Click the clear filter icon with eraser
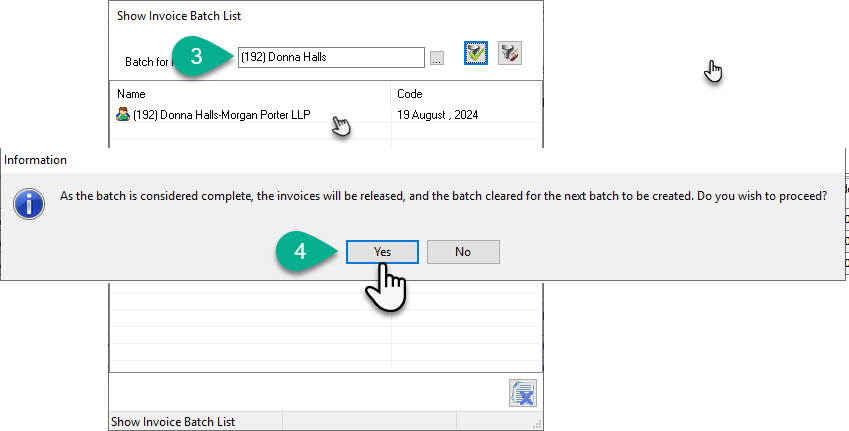The width and height of the screenshot is (849, 431). 510,53
